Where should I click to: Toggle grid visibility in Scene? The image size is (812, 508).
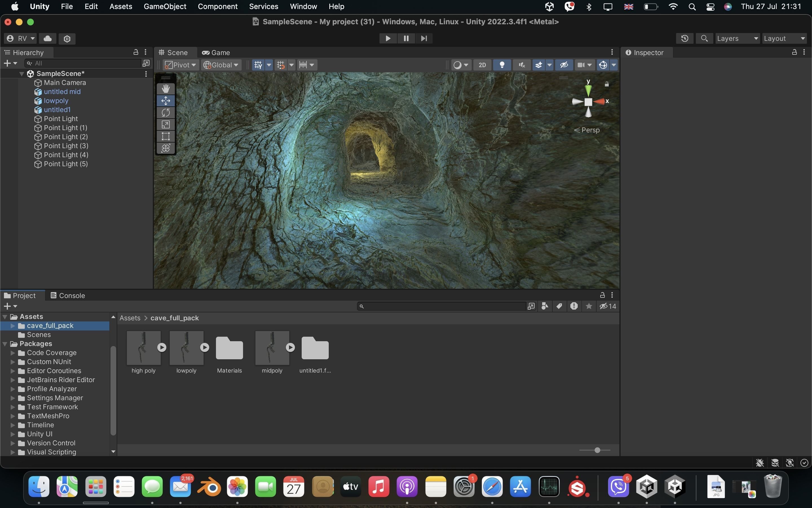258,65
